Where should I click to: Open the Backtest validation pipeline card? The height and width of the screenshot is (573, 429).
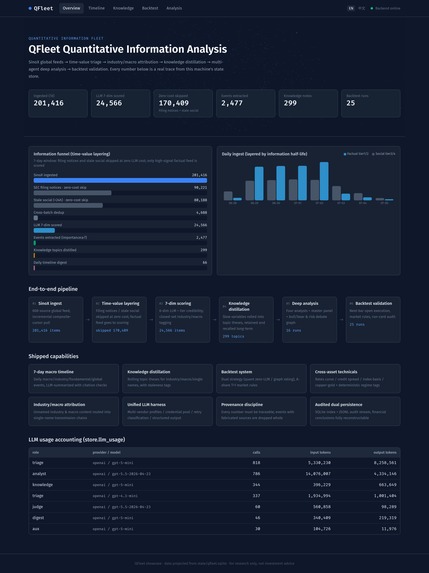(x=373, y=319)
